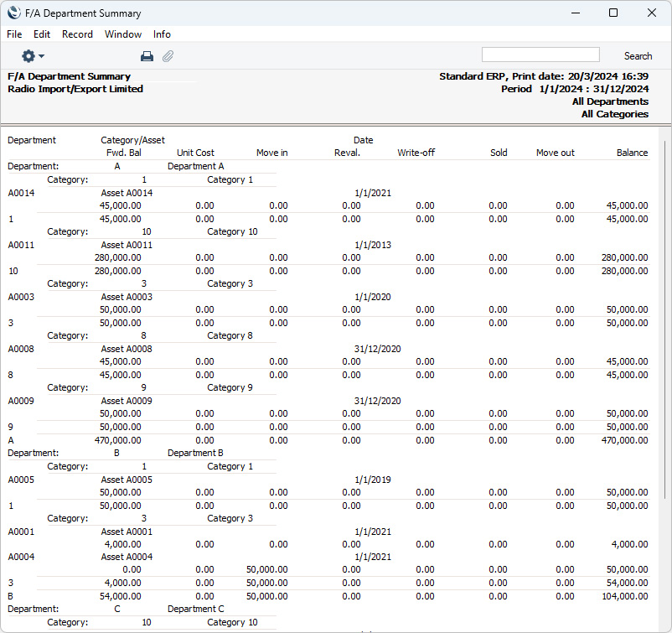Click the printer icon to print report
Viewport: 672px width, 633px height.
pos(147,56)
